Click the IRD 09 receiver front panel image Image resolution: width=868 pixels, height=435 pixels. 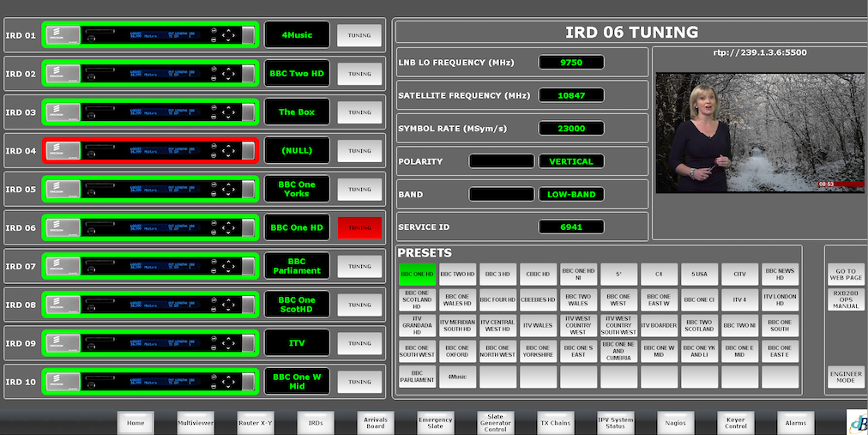pos(151,343)
